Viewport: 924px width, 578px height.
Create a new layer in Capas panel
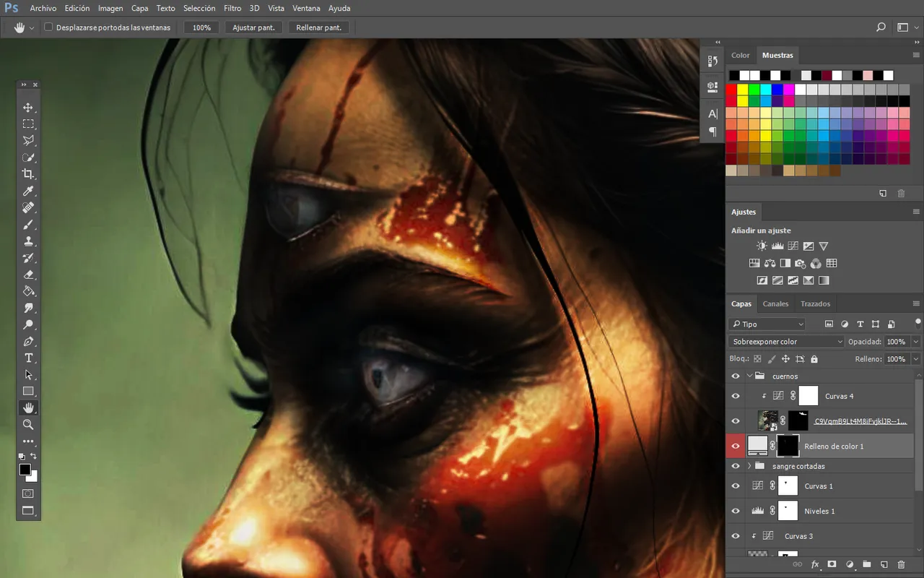tap(884, 564)
